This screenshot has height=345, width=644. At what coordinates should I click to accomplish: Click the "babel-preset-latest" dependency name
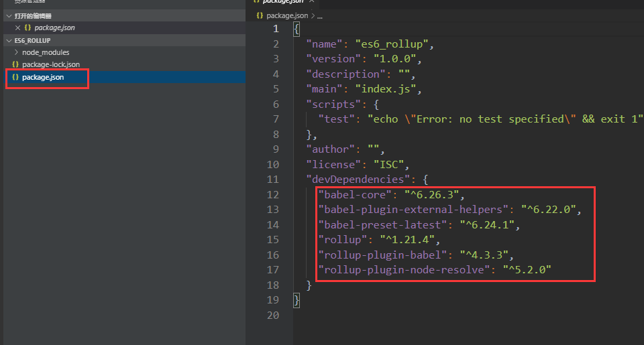[382, 225]
